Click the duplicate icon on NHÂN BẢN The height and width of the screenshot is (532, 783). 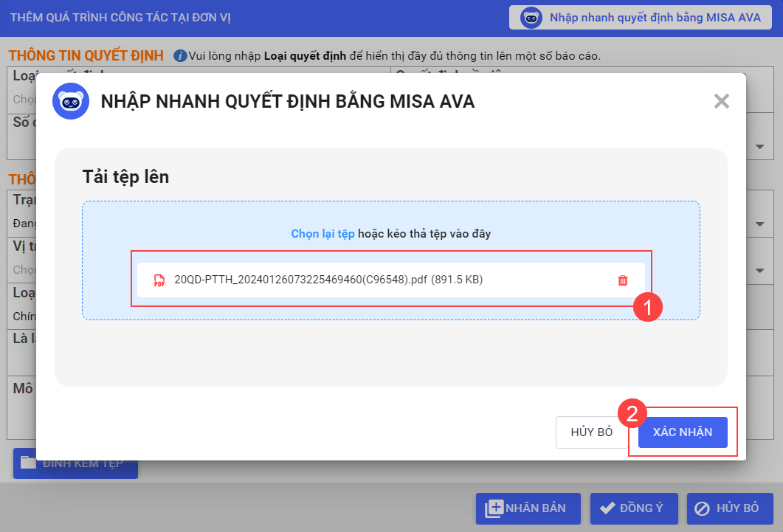tap(494, 508)
